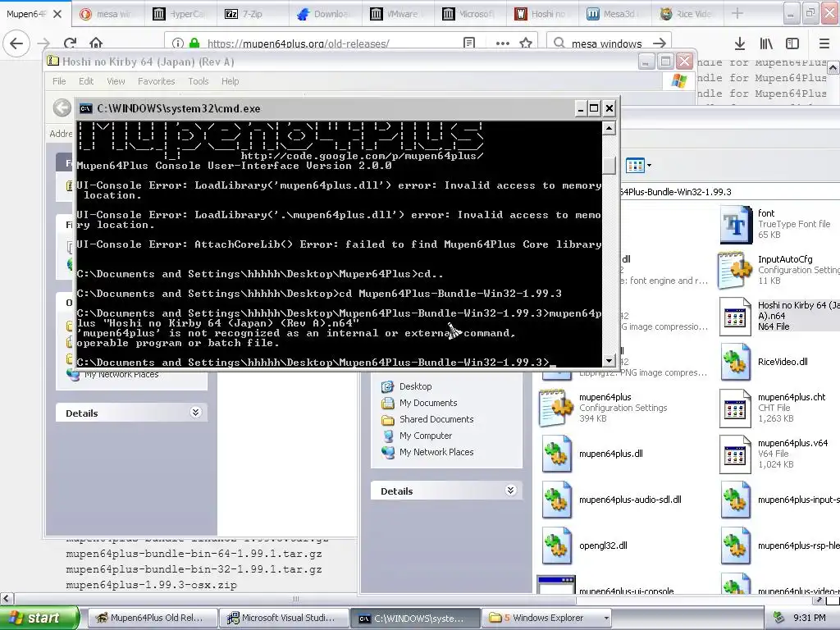Click Explorer back button in Hoshi window

tap(62, 107)
